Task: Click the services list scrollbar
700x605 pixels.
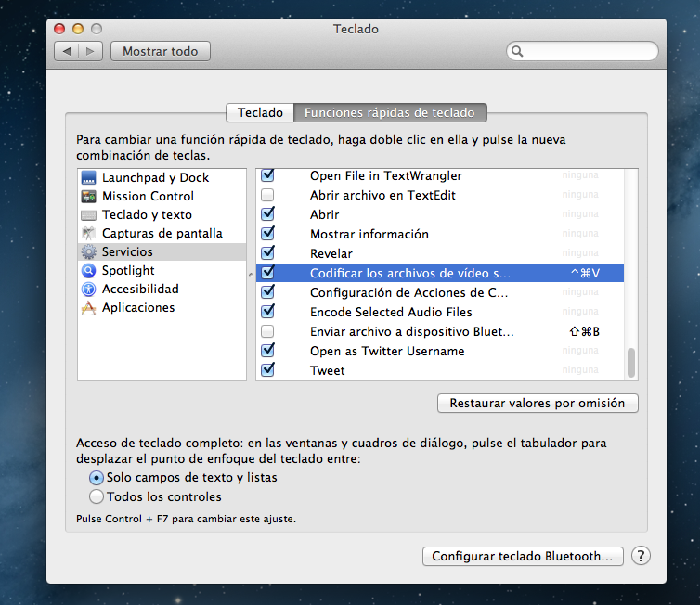Action: (632, 363)
